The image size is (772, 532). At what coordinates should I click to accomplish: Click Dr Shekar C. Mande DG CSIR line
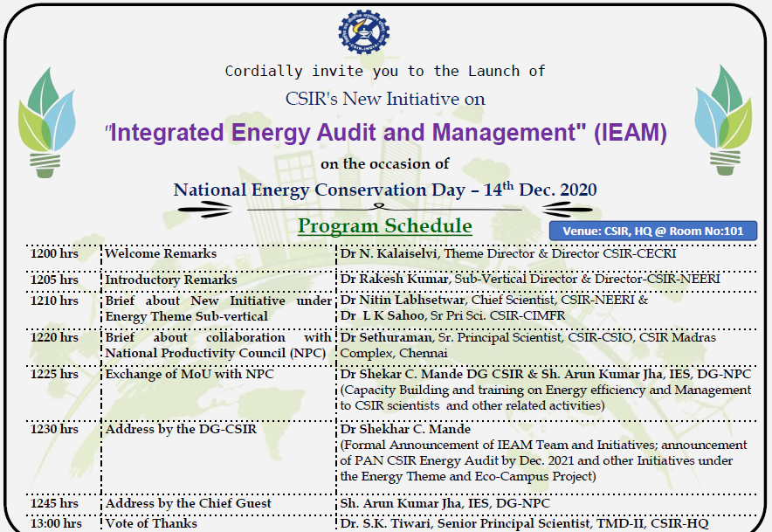[546, 375]
